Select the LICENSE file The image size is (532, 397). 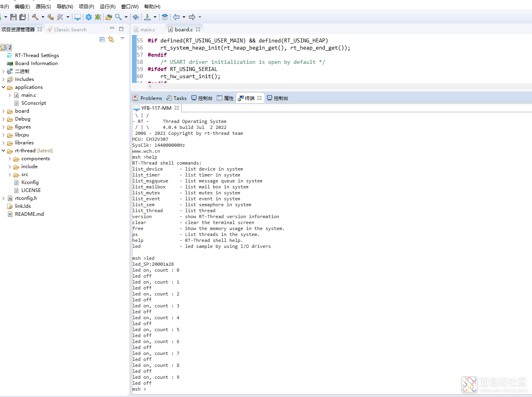[x=31, y=190]
